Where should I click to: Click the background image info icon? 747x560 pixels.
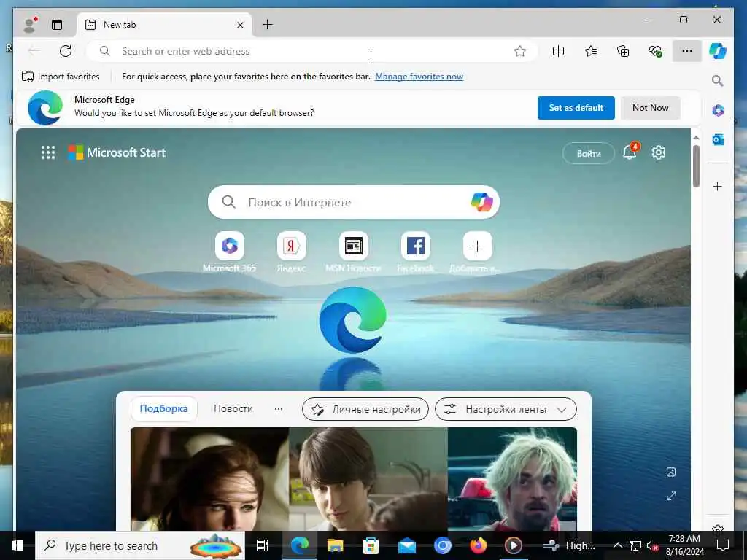coord(671,472)
